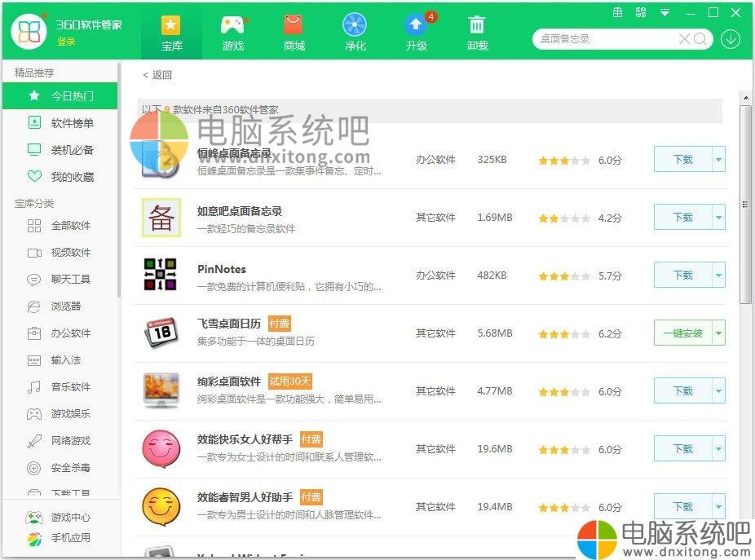Screen dimensions: 755x560
Task: Open 手机应用 at the sidebar bottom
Action: 58,538
